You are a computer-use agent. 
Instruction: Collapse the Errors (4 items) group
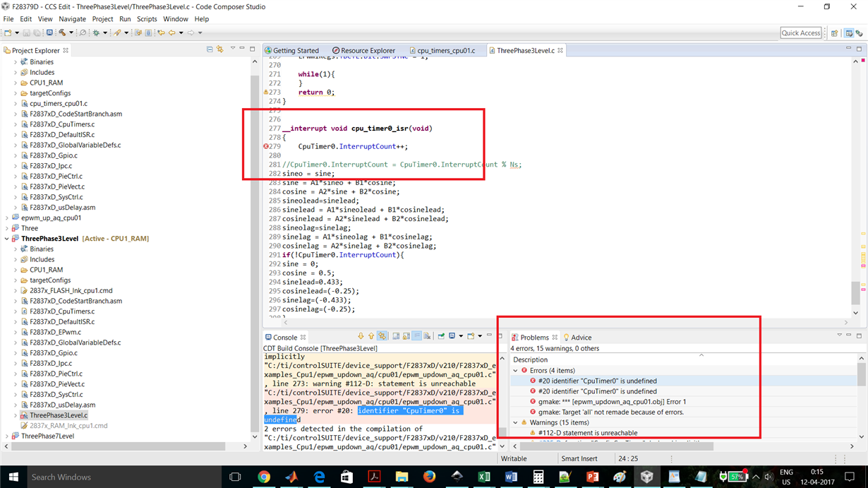tap(515, 371)
